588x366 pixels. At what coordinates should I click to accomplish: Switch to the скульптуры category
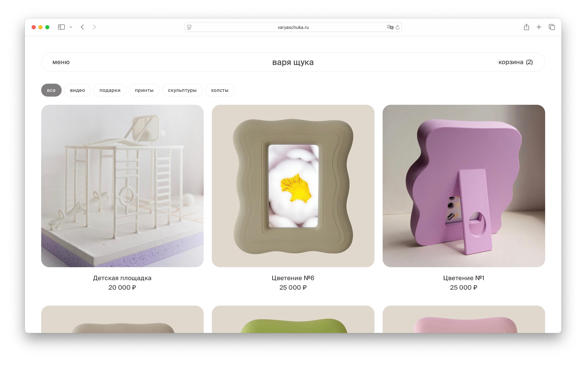coord(182,90)
